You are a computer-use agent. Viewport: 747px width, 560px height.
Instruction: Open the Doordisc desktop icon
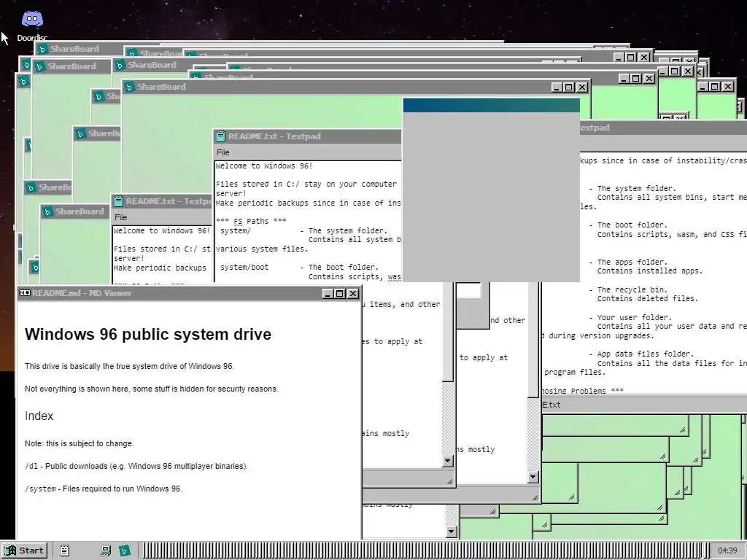32,26
